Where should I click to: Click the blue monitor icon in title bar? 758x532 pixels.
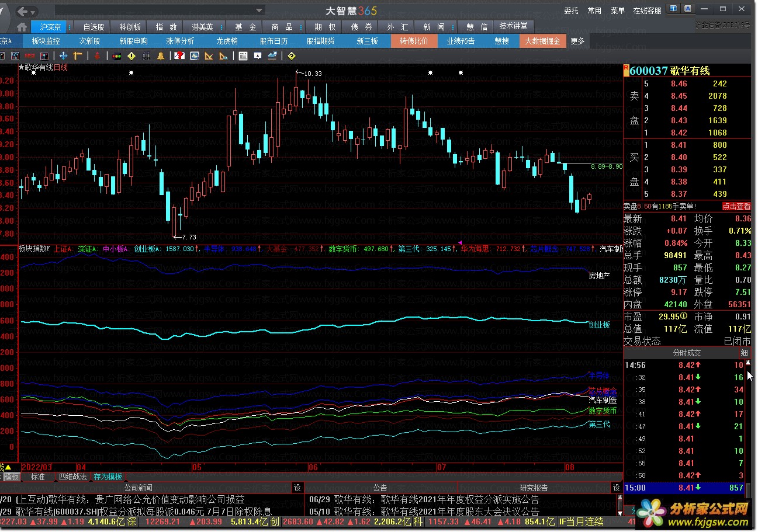pyautogui.click(x=674, y=9)
